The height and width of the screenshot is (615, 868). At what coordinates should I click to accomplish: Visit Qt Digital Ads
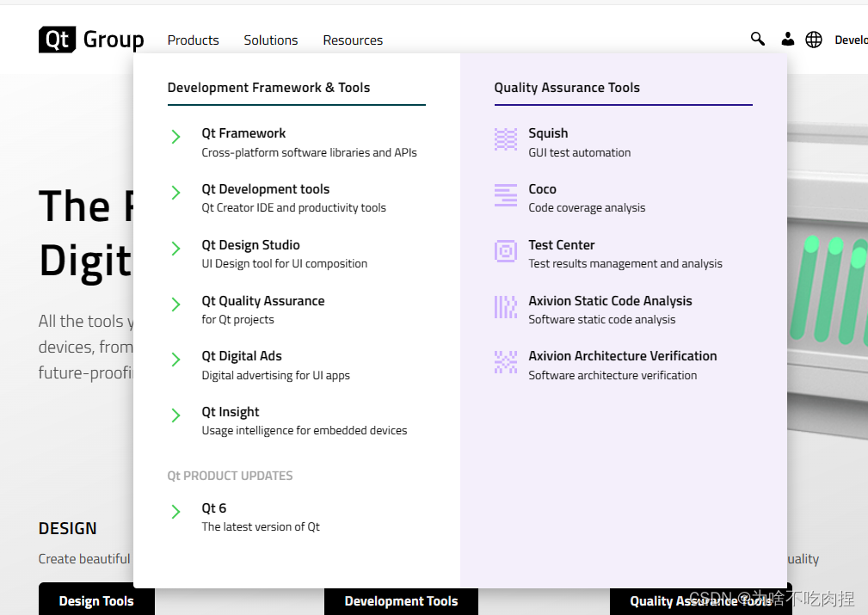click(x=242, y=356)
